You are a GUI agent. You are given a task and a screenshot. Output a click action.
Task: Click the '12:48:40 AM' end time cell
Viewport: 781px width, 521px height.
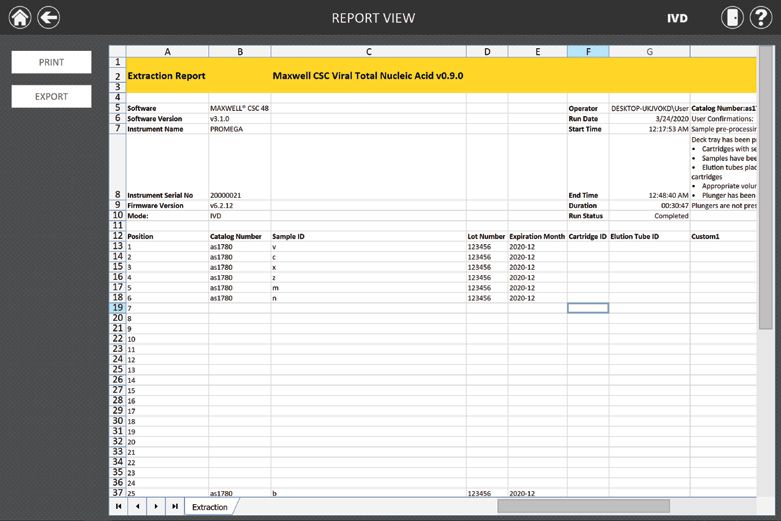tap(650, 195)
